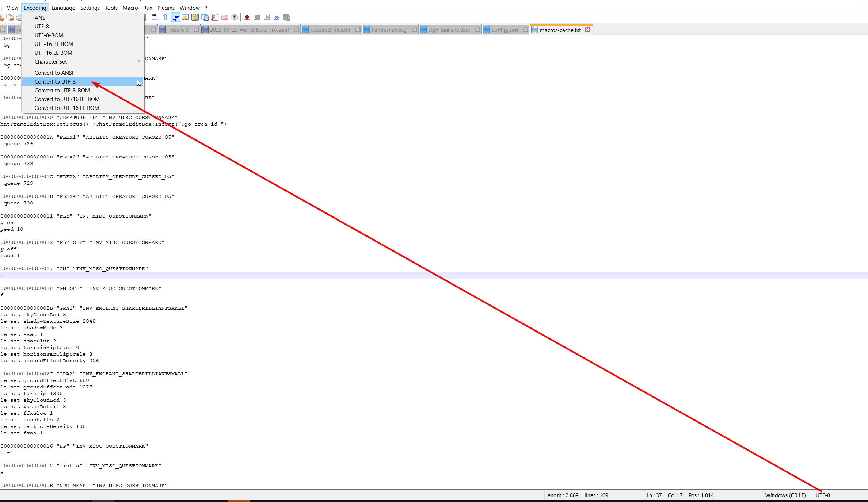Close the новый 3 tab

196,30
